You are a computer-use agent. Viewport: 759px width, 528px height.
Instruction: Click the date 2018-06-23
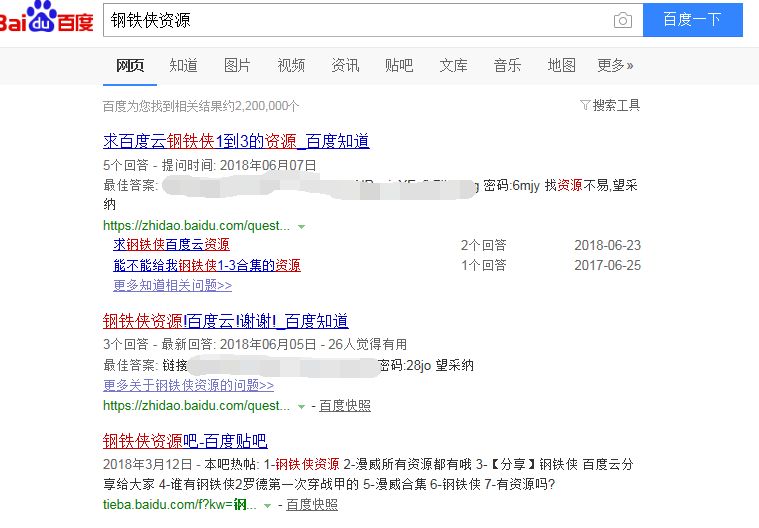tap(607, 245)
